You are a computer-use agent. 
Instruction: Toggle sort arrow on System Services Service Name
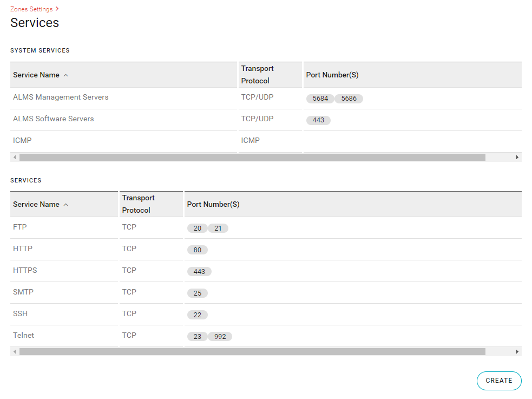[66, 75]
